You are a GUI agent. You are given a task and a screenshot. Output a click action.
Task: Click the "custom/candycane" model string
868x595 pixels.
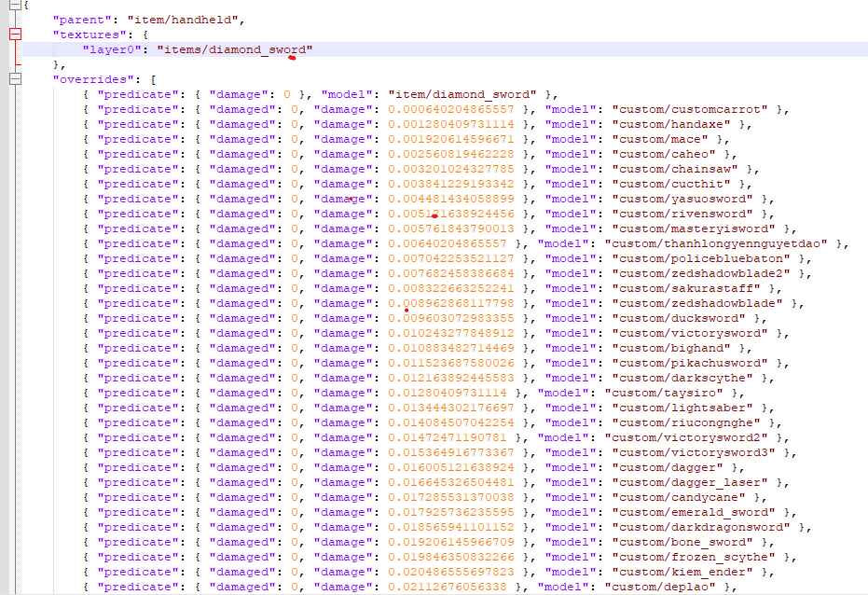coord(679,498)
